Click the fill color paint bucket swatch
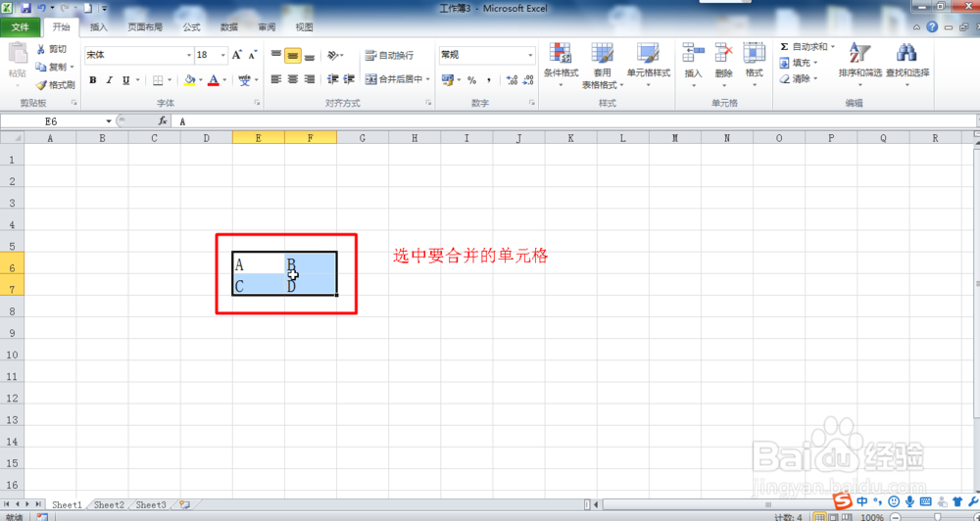The height and width of the screenshot is (521, 980). click(190, 80)
